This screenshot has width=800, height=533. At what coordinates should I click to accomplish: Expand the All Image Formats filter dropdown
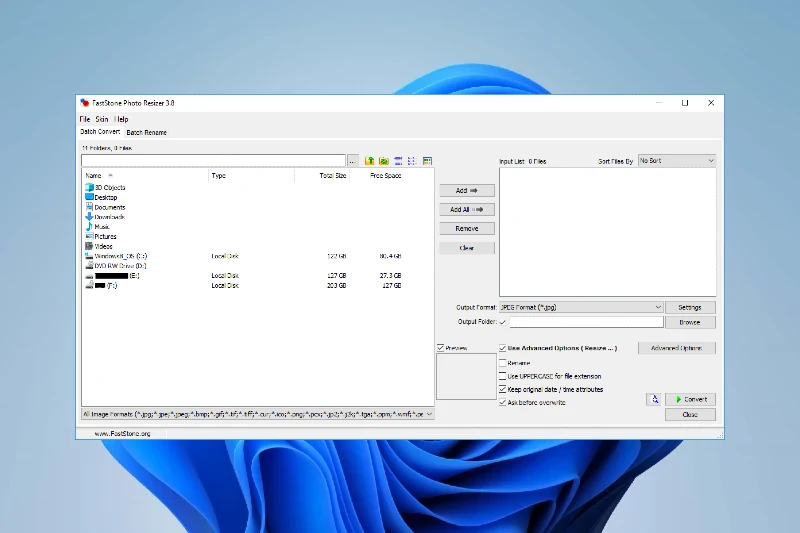(x=429, y=413)
